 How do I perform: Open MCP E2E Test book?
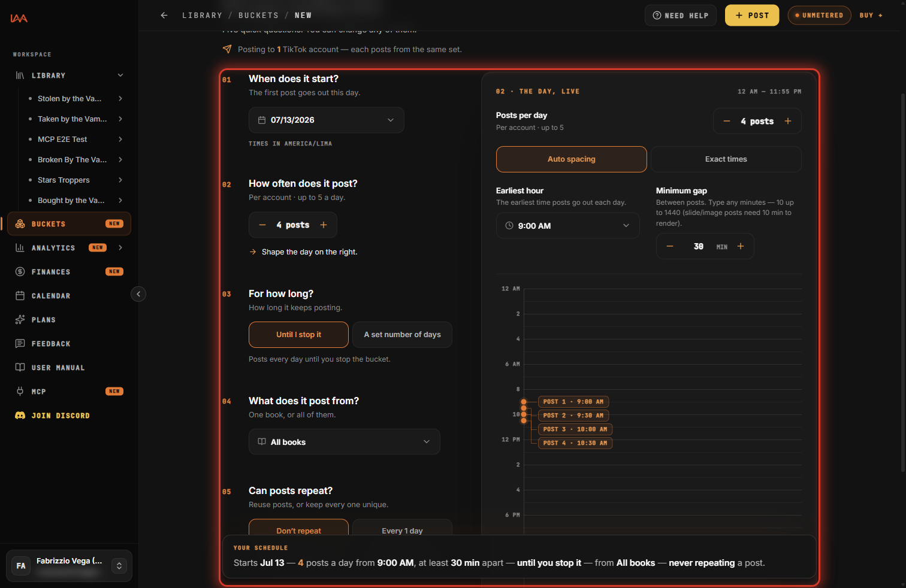click(62, 140)
